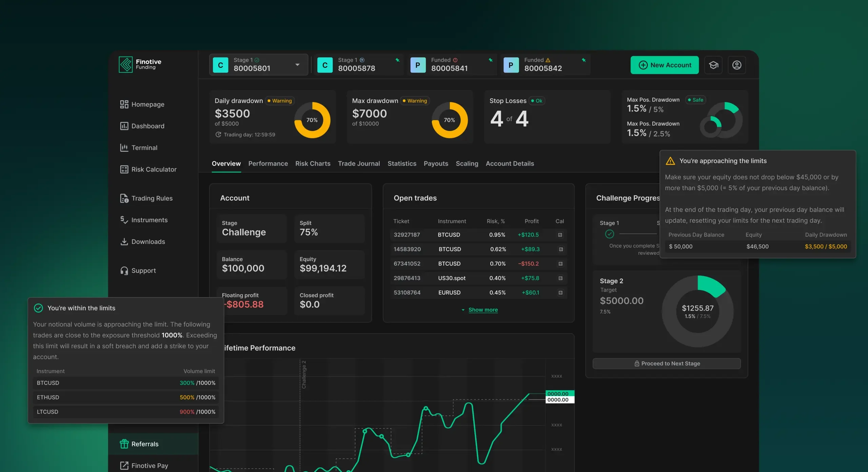Click the calculator icon for ticket 29876413

560,278
